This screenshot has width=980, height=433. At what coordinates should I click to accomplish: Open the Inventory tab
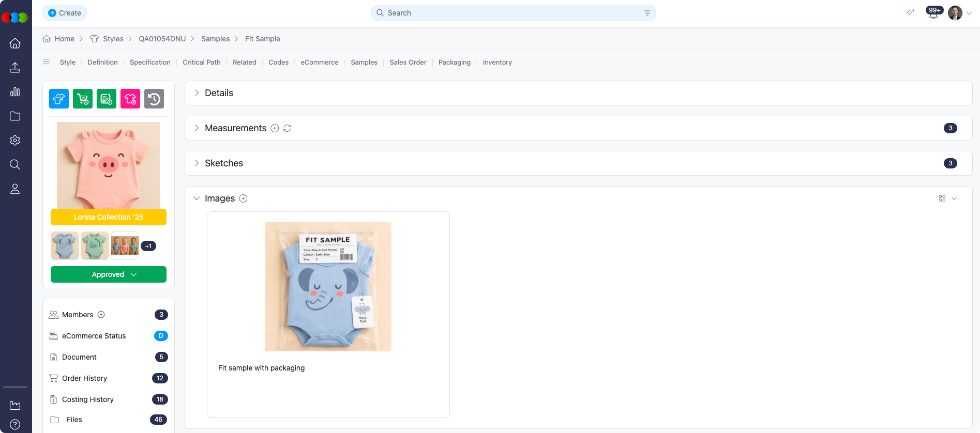pos(497,62)
